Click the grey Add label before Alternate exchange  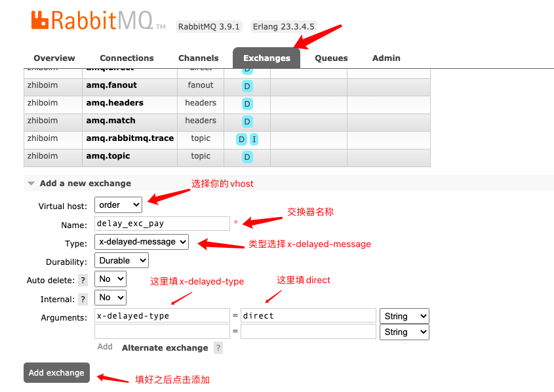tap(105, 347)
